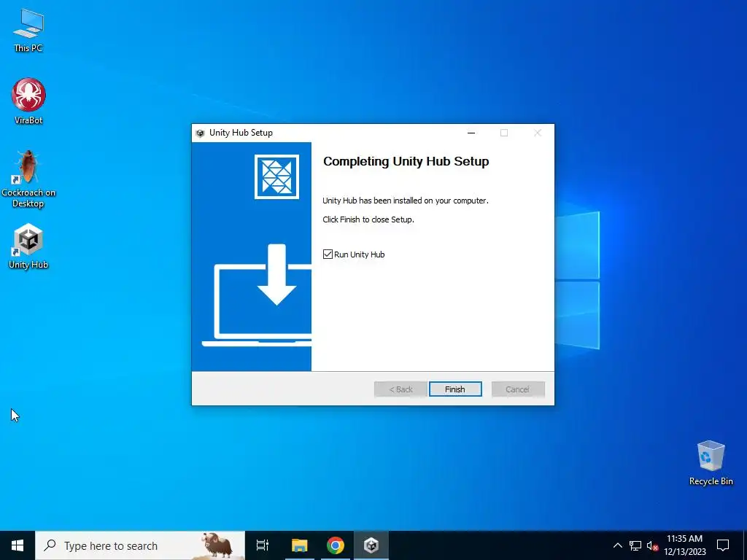The image size is (747, 560).
Task: Click the yak image in the search box
Action: [x=217, y=545]
